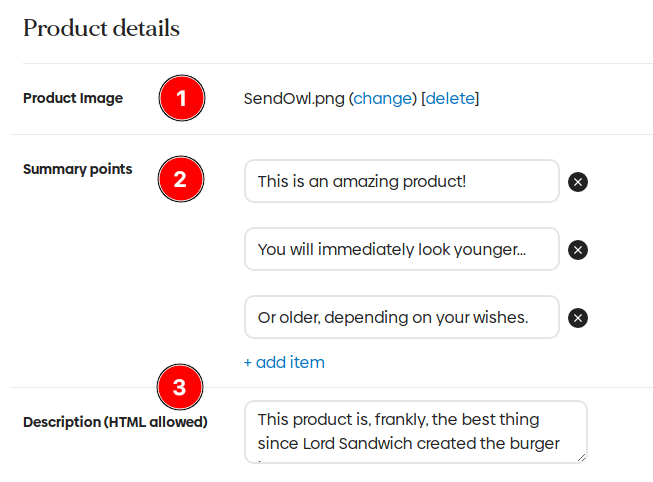Click the red number 3 marker

[180, 387]
